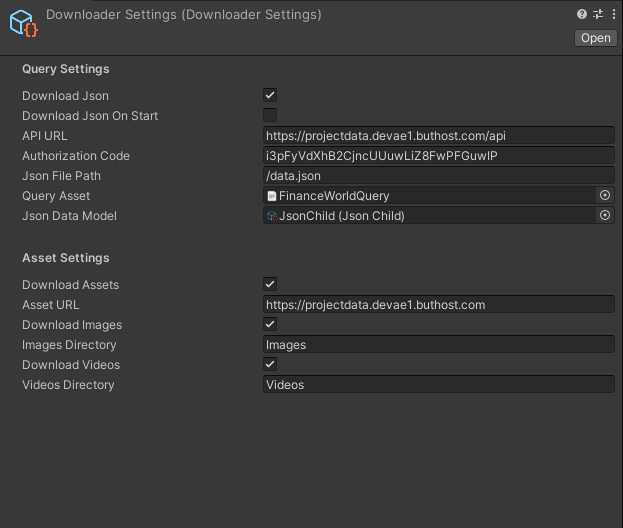The image size is (623, 528).
Task: Focus the Json File Path field
Action: click(x=438, y=176)
